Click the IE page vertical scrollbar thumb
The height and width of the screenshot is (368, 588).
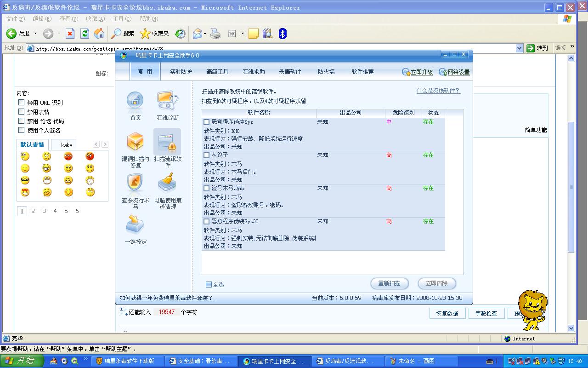(571, 187)
